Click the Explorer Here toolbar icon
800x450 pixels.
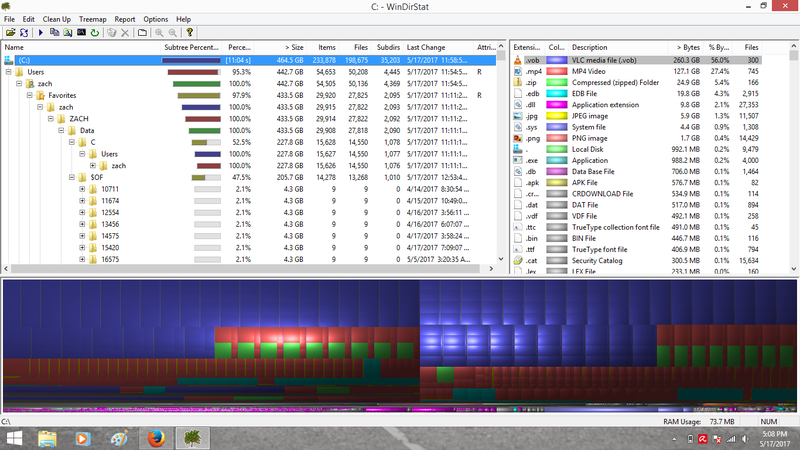click(x=68, y=33)
